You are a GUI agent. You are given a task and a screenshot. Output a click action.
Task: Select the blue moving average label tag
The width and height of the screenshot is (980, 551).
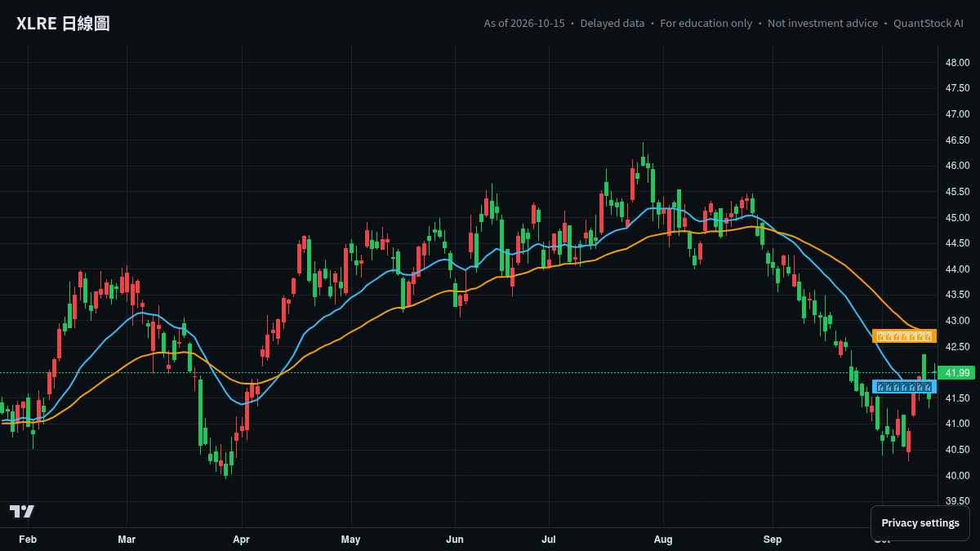pos(904,387)
